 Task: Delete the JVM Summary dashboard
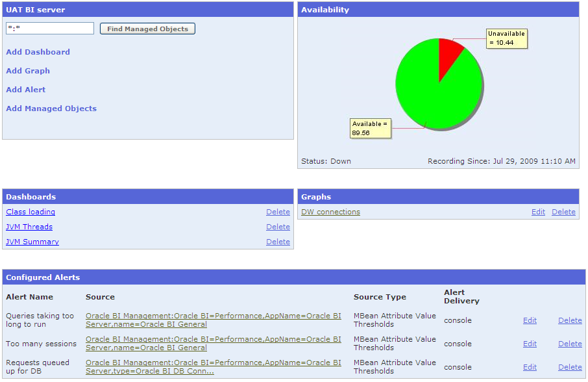[278, 242]
